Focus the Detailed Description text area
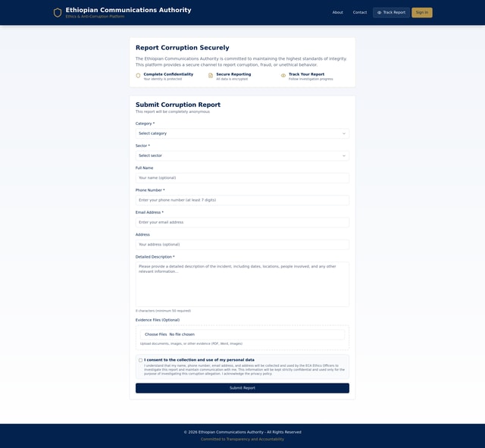 tap(242, 284)
